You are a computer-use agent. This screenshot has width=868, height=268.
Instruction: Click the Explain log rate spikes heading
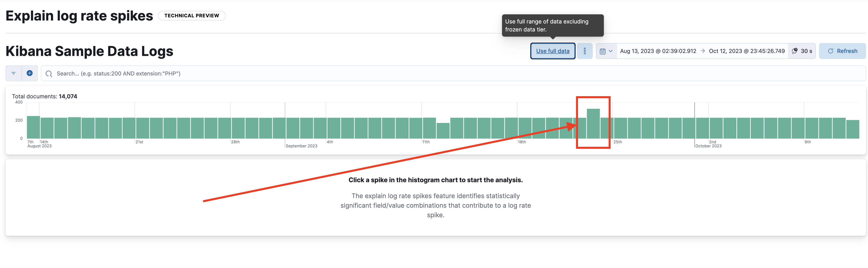79,16
